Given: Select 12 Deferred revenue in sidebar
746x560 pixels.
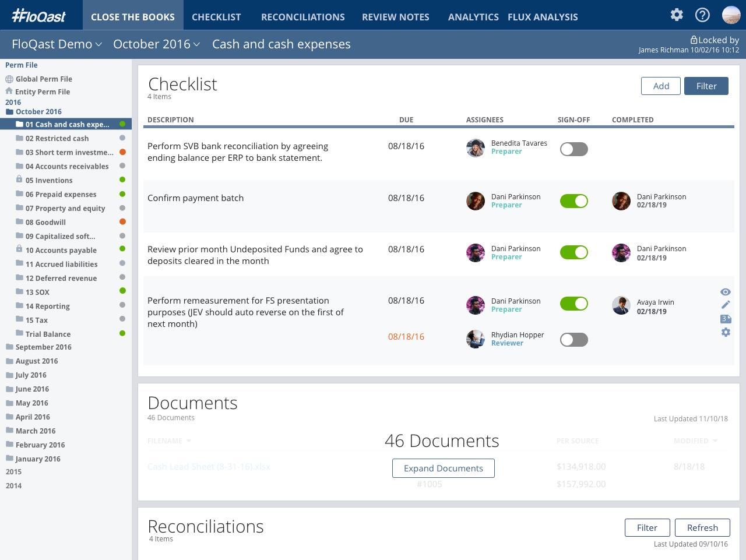Looking at the screenshot, I should coord(61,278).
